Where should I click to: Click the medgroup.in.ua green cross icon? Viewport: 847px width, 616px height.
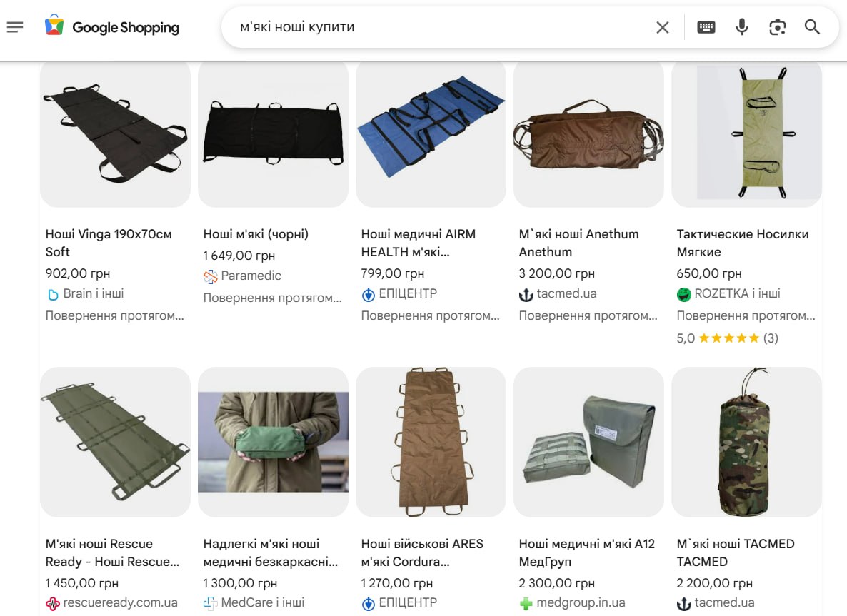526,604
